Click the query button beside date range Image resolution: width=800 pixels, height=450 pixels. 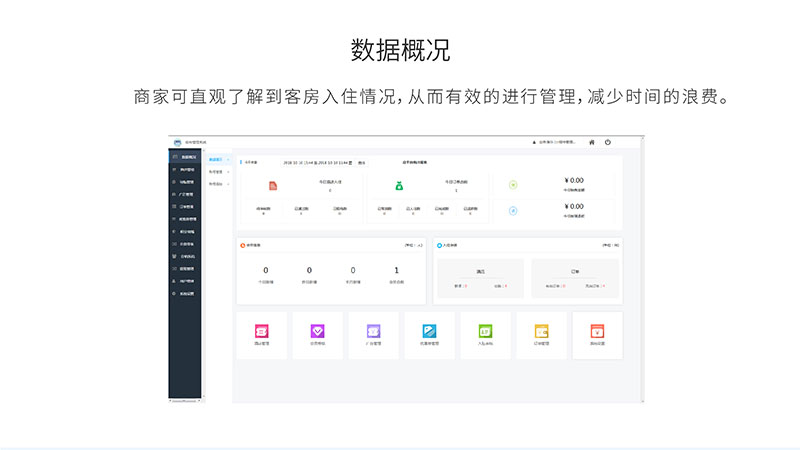[x=362, y=163]
